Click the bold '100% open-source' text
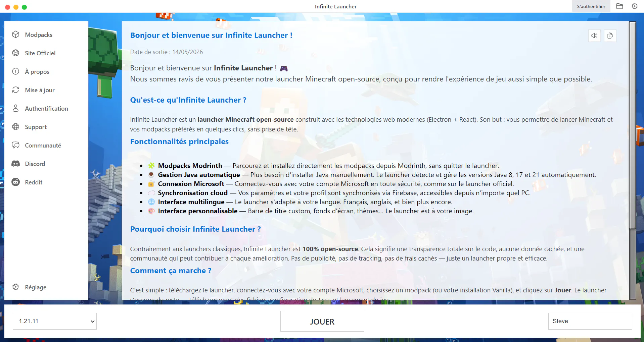The width and height of the screenshot is (644, 342). [330, 249]
